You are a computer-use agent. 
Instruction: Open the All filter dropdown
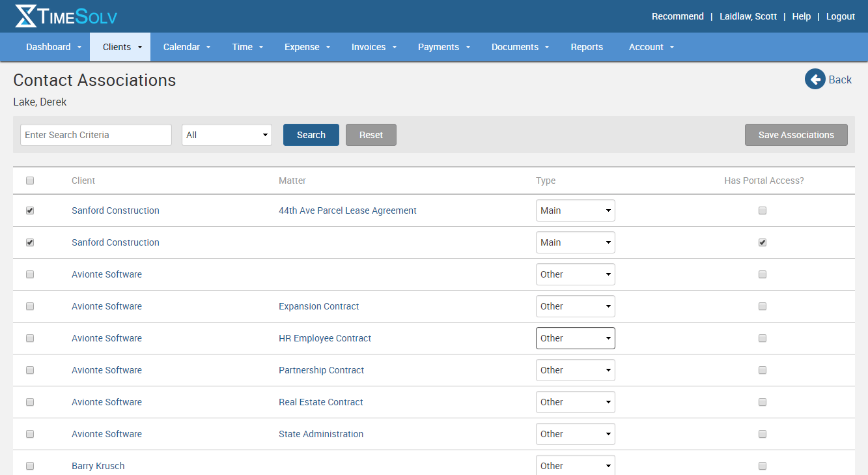point(227,135)
